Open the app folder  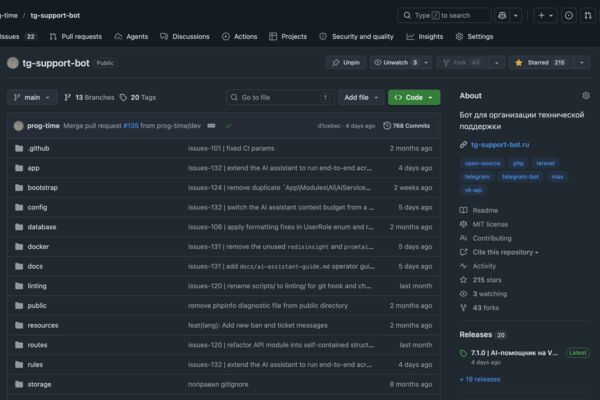[x=33, y=168]
